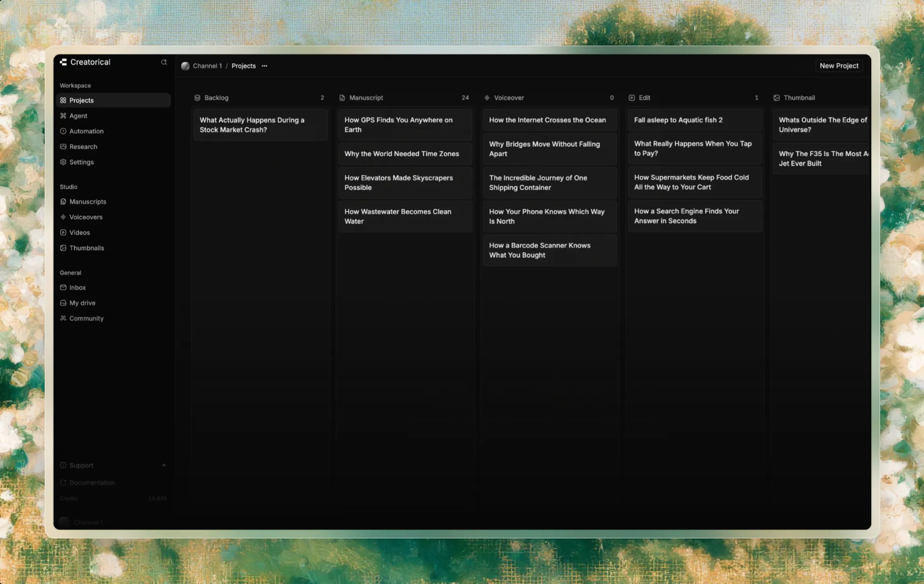Click the Videos sidebar icon
Screen dimensions: 924x584
pyautogui.click(x=63, y=232)
